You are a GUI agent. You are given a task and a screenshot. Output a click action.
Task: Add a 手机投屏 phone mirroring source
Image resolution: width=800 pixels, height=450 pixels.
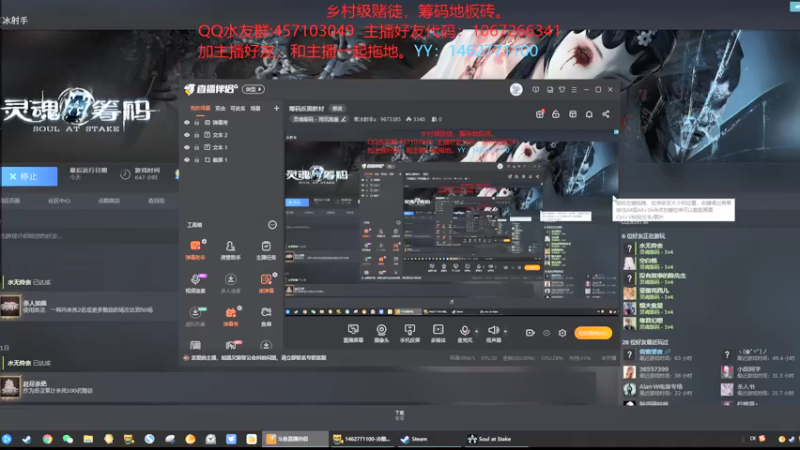409,333
